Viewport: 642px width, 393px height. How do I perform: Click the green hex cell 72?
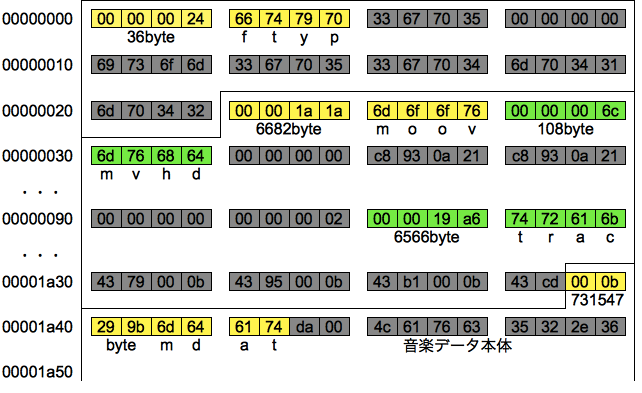coord(550,219)
